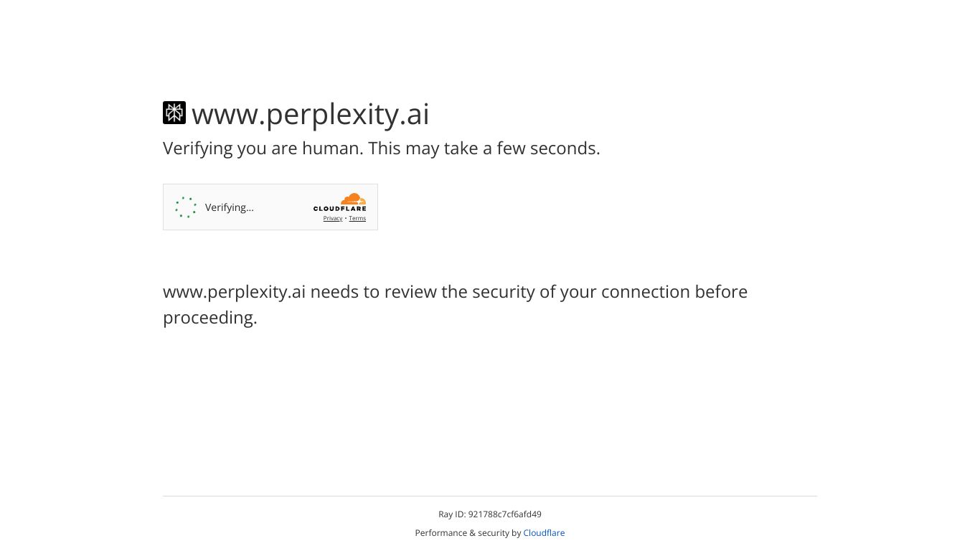Image resolution: width=980 pixels, height=551 pixels.
Task: Click the horizontal divider line above footer
Action: click(x=490, y=496)
